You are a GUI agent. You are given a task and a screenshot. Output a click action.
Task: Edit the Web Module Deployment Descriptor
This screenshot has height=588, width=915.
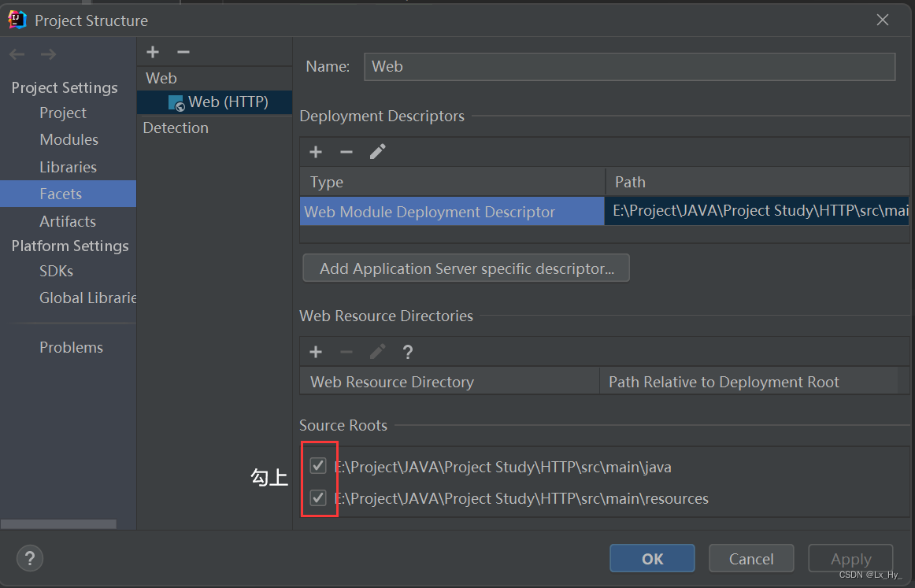click(x=377, y=151)
